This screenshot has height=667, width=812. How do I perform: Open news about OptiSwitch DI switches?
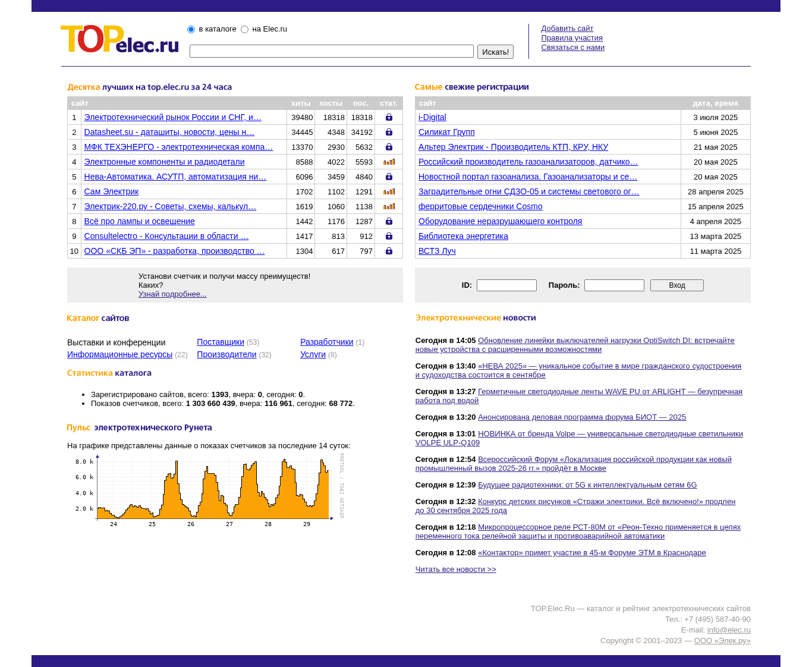(x=575, y=345)
